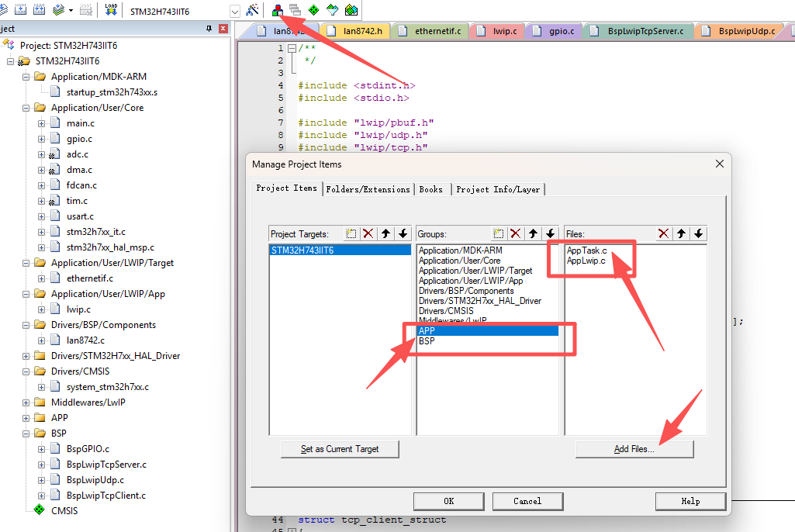Select BSP in the Groups list
Image resolution: width=795 pixels, height=532 pixels.
(x=427, y=340)
